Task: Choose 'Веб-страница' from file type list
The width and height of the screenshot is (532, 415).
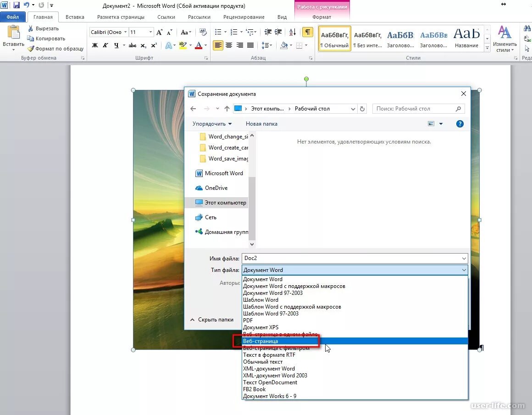Action: pyautogui.click(x=355, y=341)
